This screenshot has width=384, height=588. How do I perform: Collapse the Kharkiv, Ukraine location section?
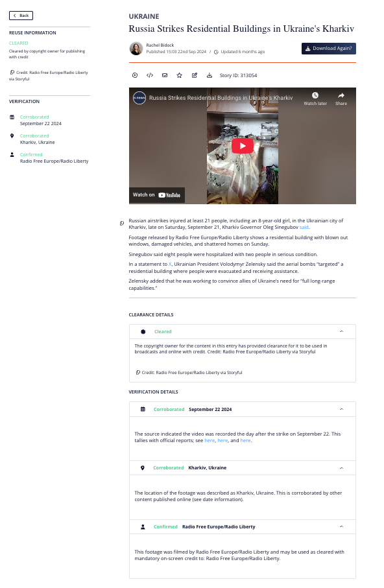[341, 468]
